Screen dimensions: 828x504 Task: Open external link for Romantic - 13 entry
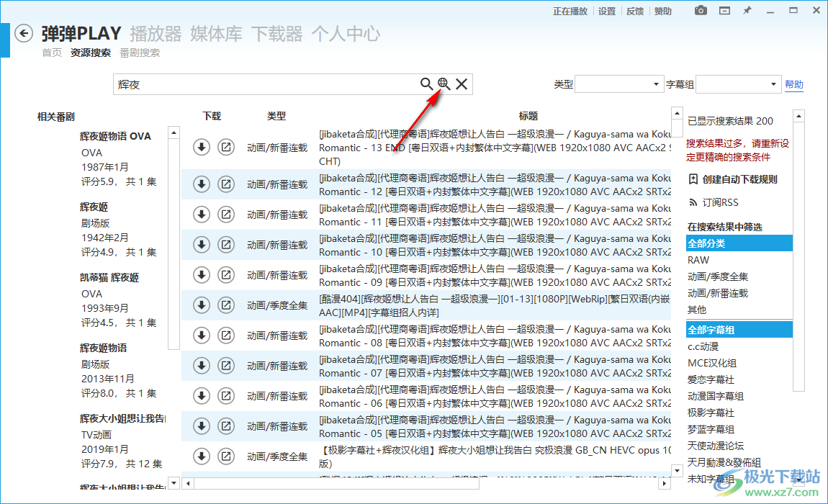[x=226, y=148]
